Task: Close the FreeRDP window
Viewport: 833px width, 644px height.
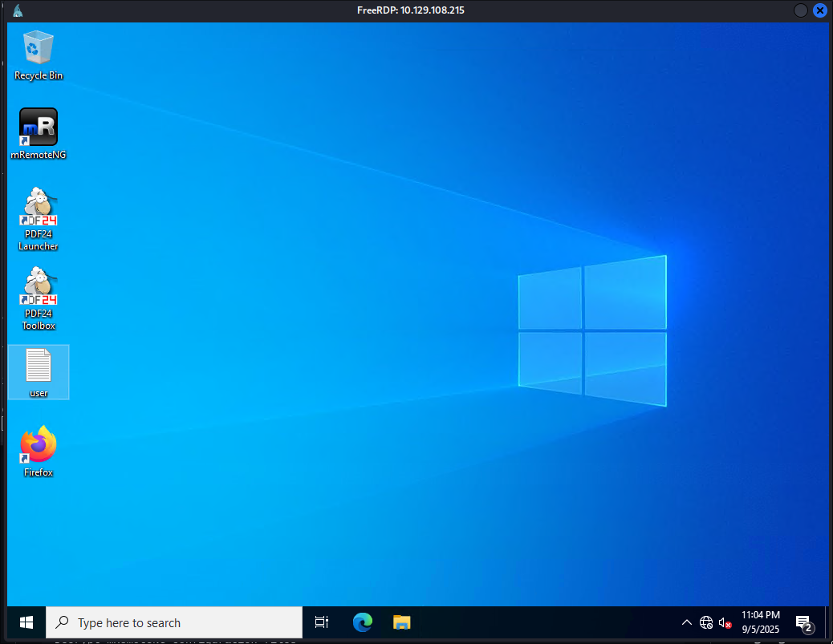Action: (819, 10)
